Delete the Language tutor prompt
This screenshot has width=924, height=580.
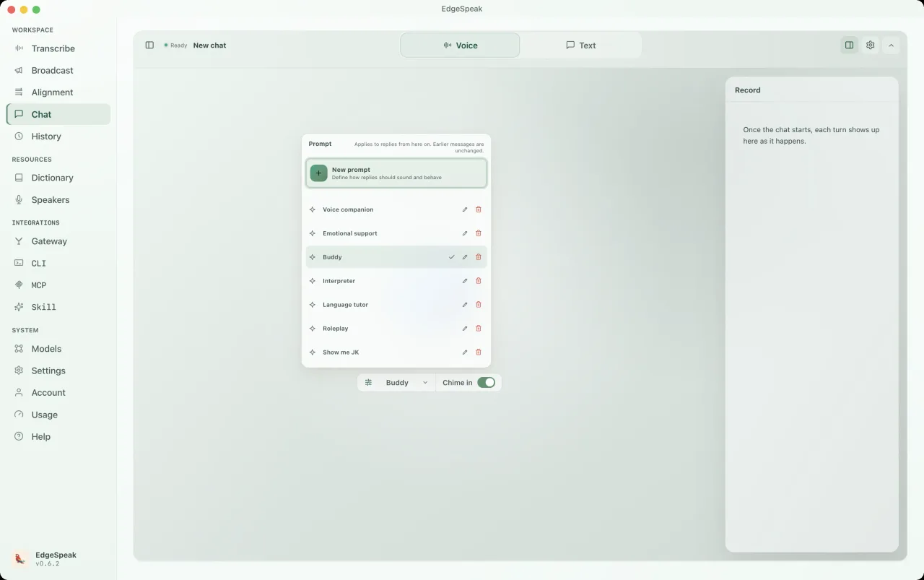[479, 305]
